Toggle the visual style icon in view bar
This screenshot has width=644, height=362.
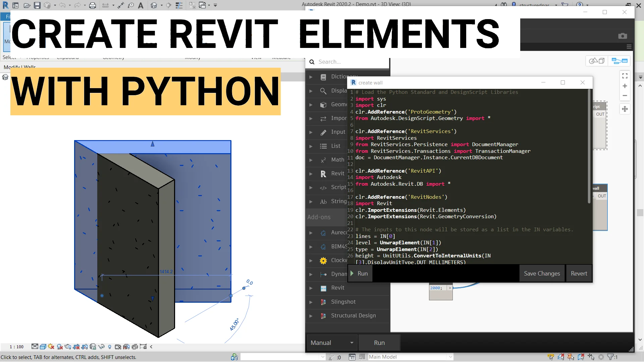pyautogui.click(x=43, y=347)
